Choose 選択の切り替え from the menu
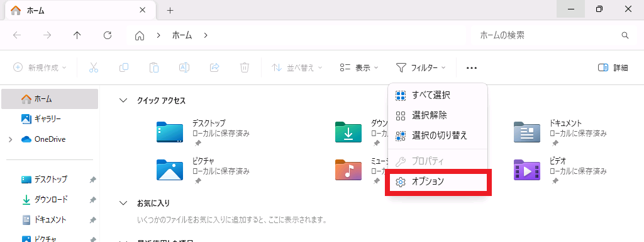This screenshot has height=242, width=644. coord(438,135)
